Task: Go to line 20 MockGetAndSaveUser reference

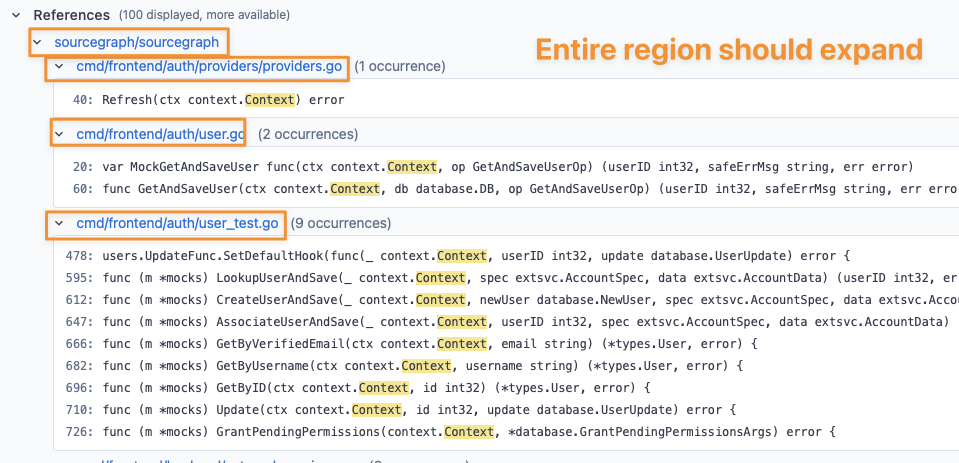Action: pos(493,167)
